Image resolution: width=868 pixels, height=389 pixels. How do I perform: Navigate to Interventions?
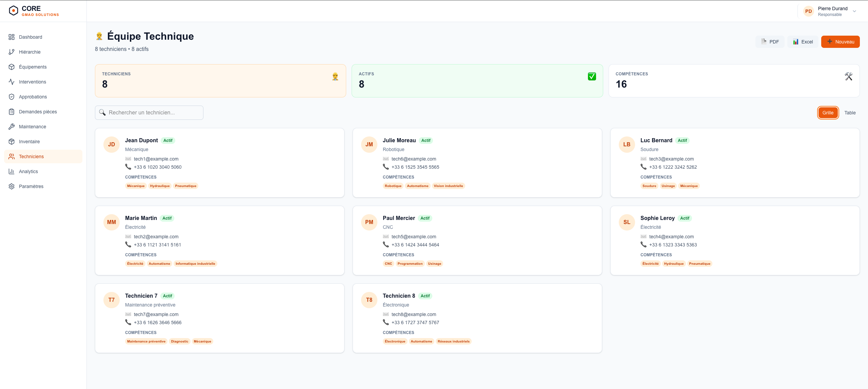coord(43,82)
